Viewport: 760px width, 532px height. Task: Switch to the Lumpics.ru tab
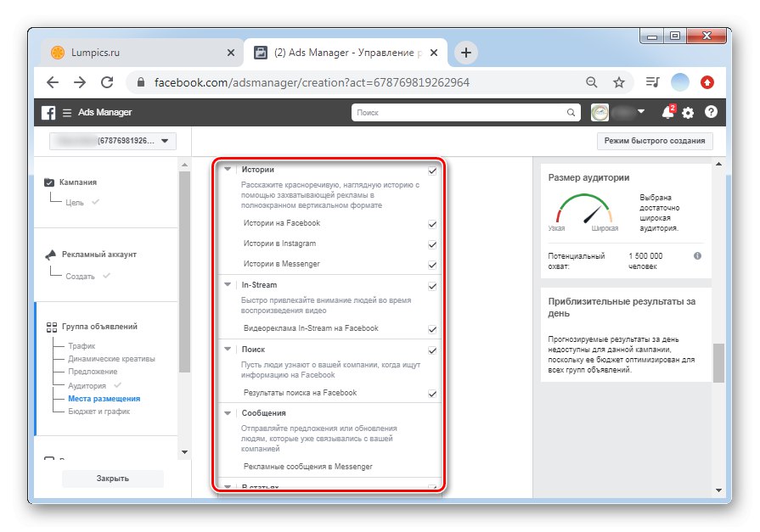(142, 53)
